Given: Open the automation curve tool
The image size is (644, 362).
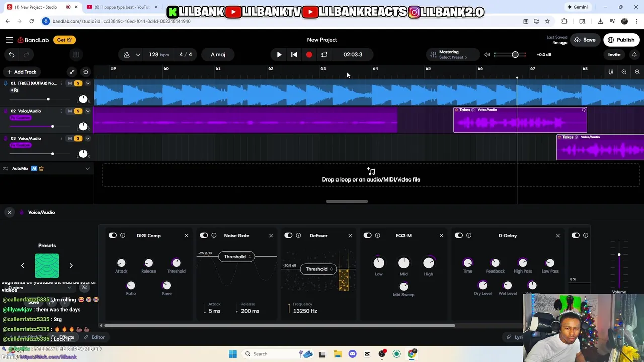Looking at the screenshot, I should coord(72,72).
